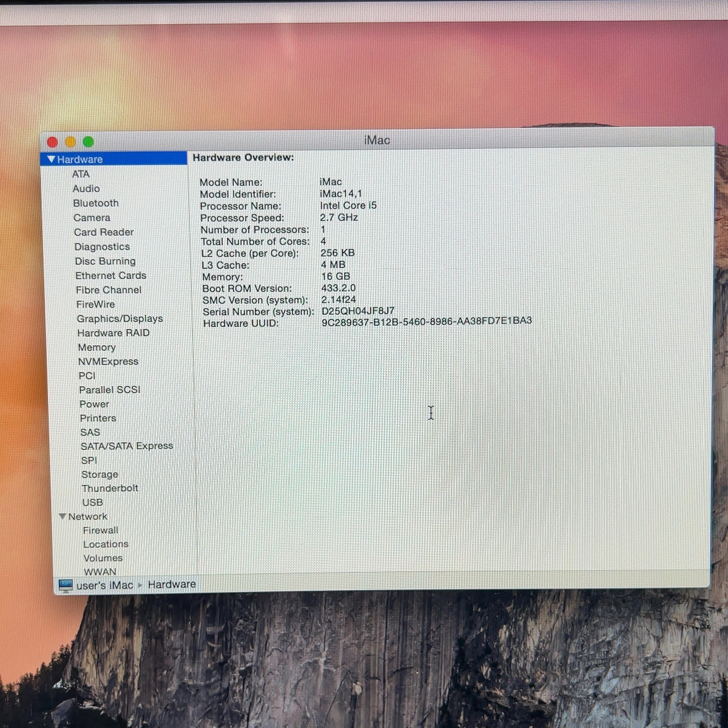Screen dimensions: 728x728
Task: Select user's iMac in path bar
Action: 104,585
